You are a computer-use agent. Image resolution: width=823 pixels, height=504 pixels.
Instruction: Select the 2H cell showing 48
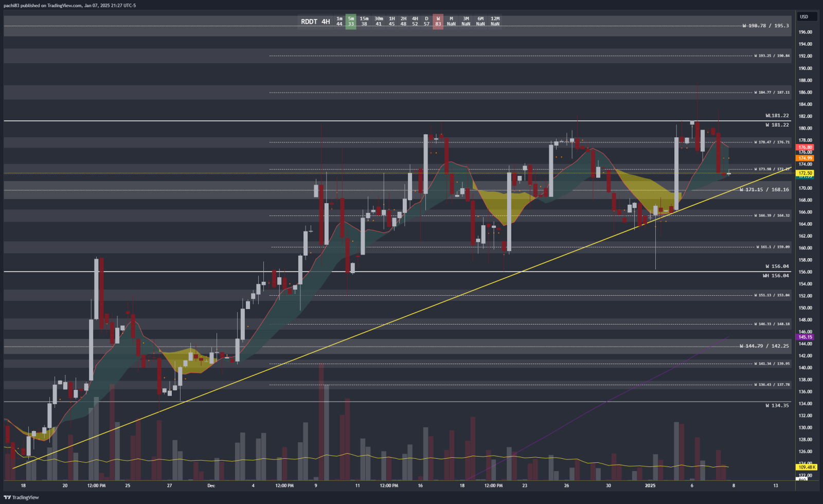click(403, 22)
